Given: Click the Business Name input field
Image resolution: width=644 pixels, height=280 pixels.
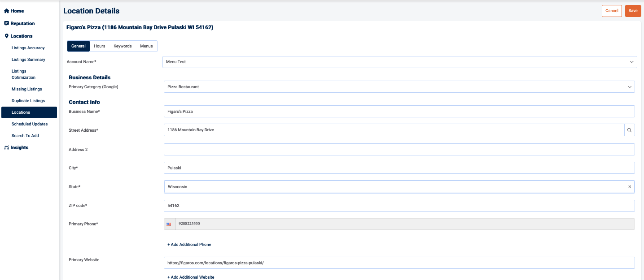Looking at the screenshot, I should coord(399,112).
